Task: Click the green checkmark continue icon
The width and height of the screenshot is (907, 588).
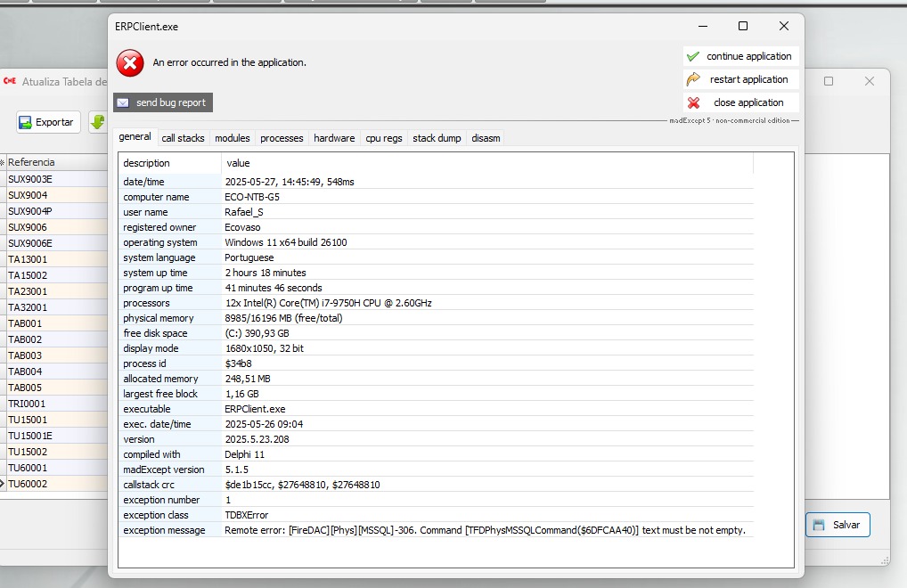Action: (x=693, y=56)
